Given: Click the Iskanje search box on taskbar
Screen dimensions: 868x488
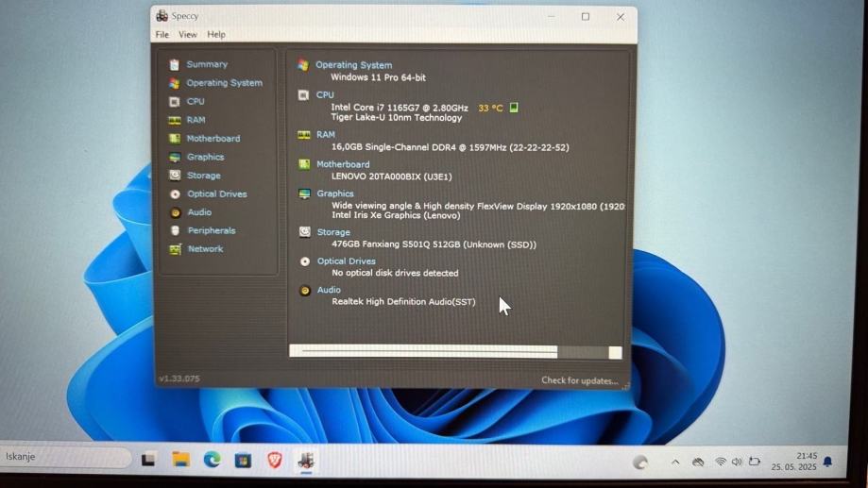Looking at the screenshot, I should click(x=65, y=457).
